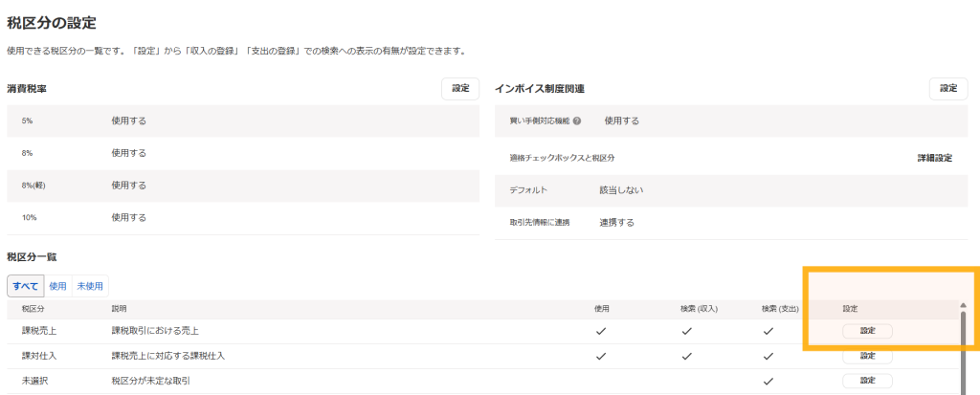Click the 検索 (収入) checkmark for 課対仕入
The width and height of the screenshot is (980, 395).
[687, 356]
